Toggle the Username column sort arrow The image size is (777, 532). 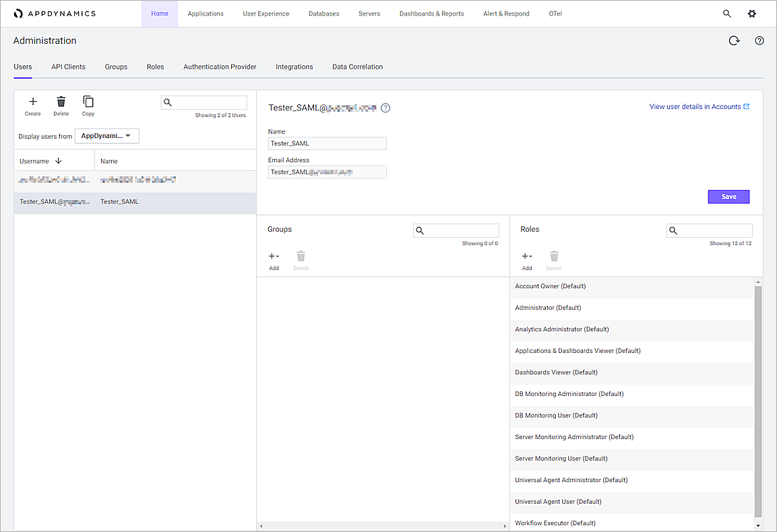tap(59, 160)
